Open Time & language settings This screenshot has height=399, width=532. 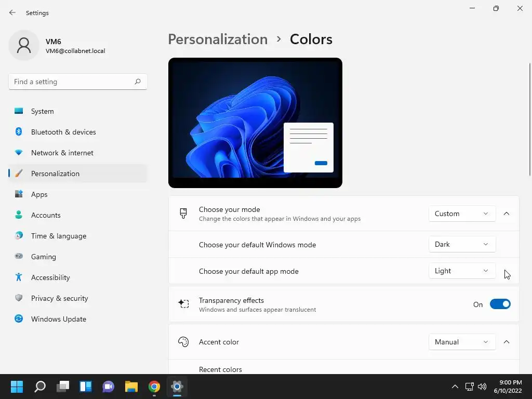tap(78, 235)
